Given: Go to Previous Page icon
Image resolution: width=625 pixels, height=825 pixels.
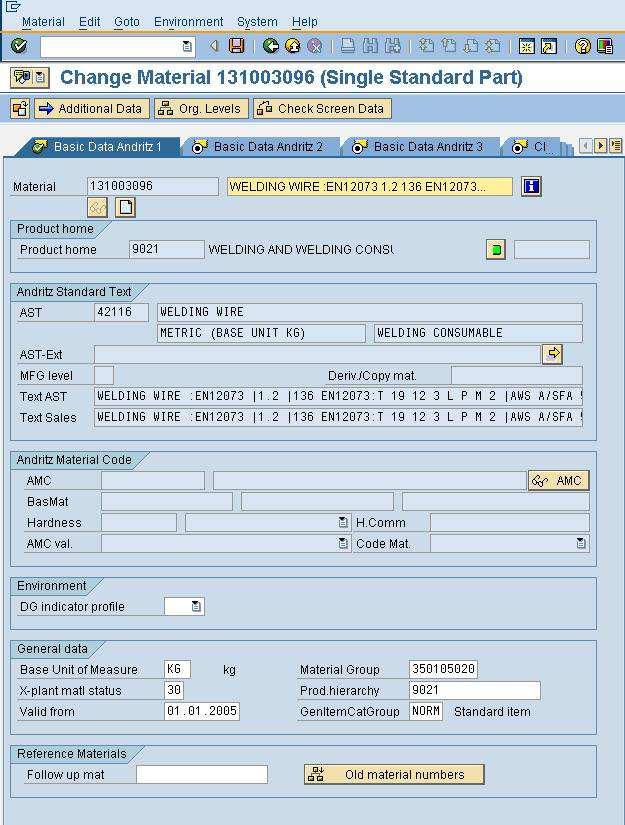Looking at the screenshot, I should [448, 46].
